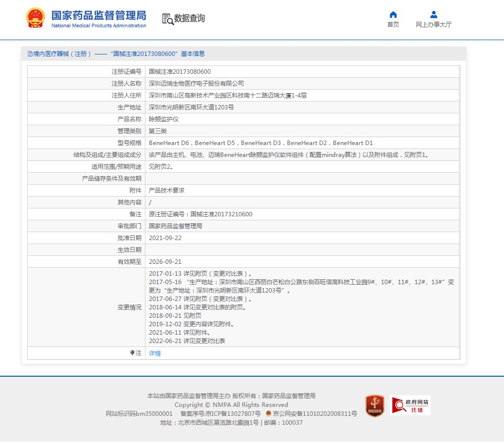504x448 pixels.
Task: Click the 其他内容 row label
Action: click(129, 202)
